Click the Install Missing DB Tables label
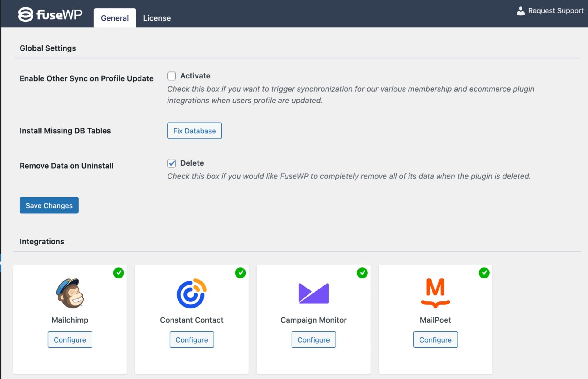The height and width of the screenshot is (379, 588). click(x=65, y=131)
